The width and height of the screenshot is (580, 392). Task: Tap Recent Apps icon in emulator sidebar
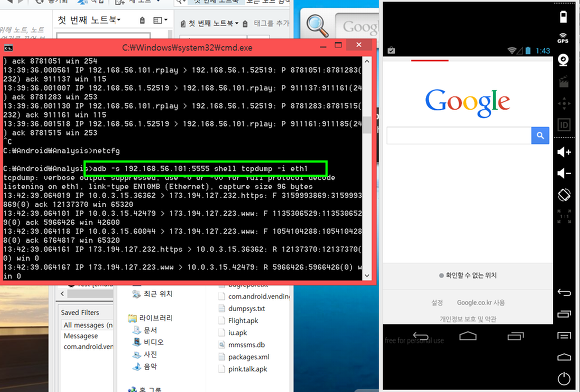click(564, 314)
